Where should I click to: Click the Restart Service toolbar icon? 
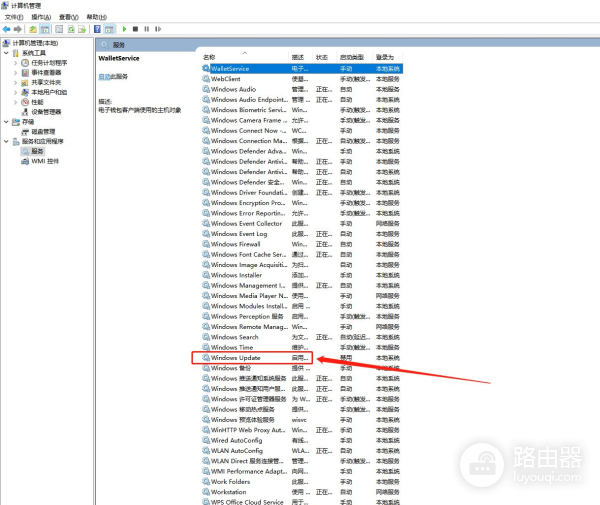tap(158, 29)
